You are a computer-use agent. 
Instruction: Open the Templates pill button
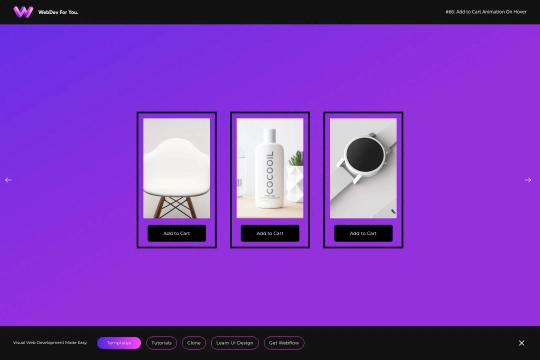click(119, 343)
